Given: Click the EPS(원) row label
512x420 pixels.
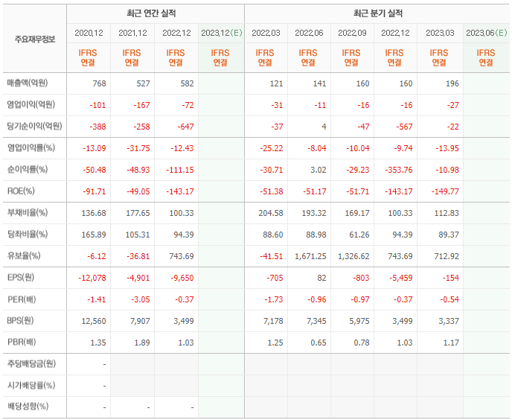Looking at the screenshot, I should click(21, 277).
